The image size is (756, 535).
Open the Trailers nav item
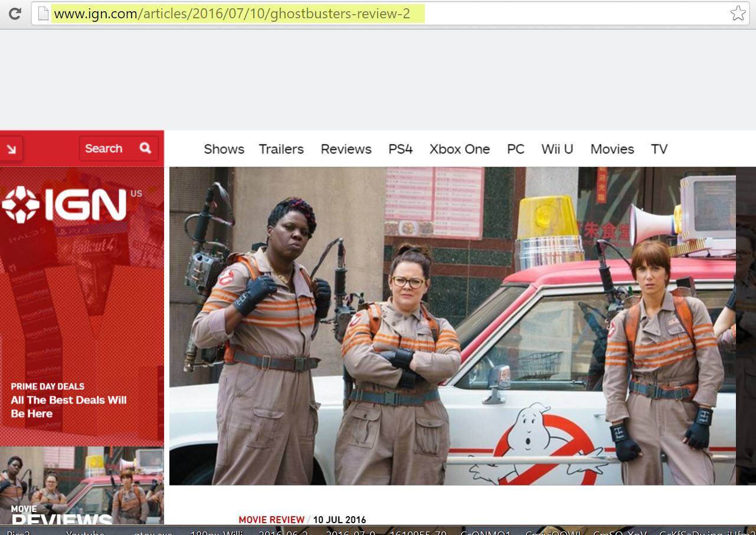tap(282, 149)
